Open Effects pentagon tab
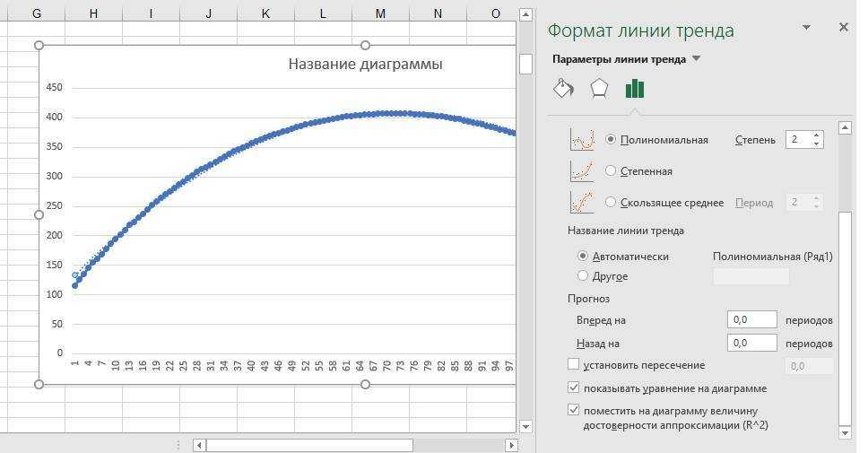The height and width of the screenshot is (453, 868). (x=599, y=89)
